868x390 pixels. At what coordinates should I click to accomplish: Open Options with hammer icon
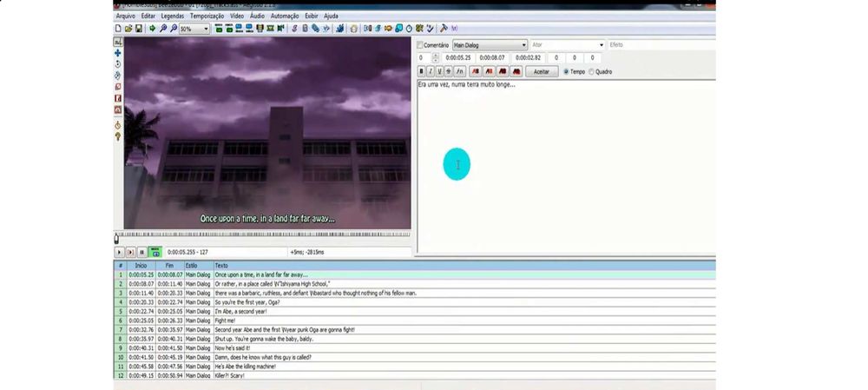[x=444, y=29]
